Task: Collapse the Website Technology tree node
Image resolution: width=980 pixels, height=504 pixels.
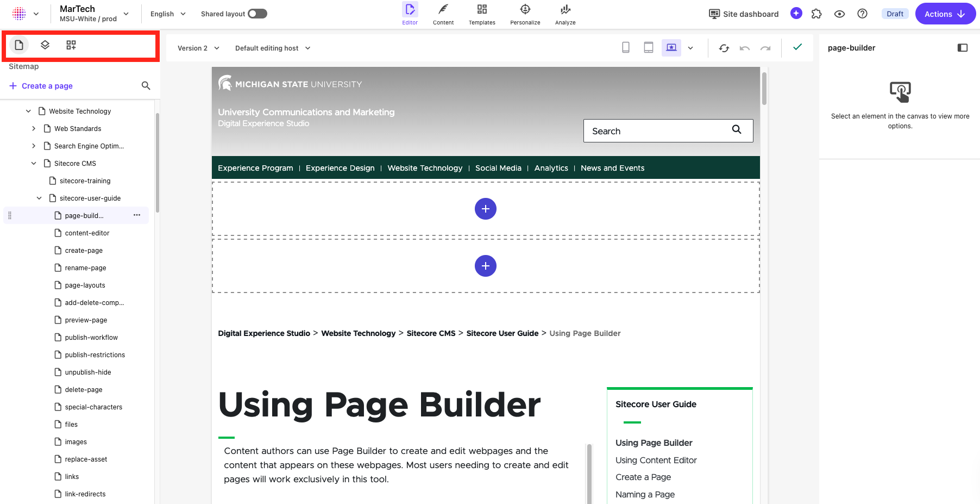Action: pos(28,111)
